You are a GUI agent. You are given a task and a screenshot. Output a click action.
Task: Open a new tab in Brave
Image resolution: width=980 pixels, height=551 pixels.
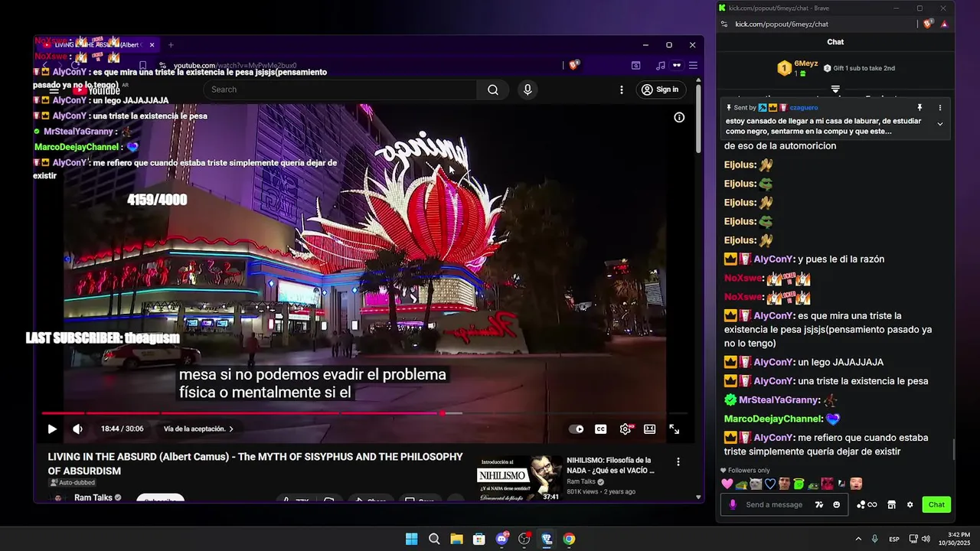tap(171, 45)
